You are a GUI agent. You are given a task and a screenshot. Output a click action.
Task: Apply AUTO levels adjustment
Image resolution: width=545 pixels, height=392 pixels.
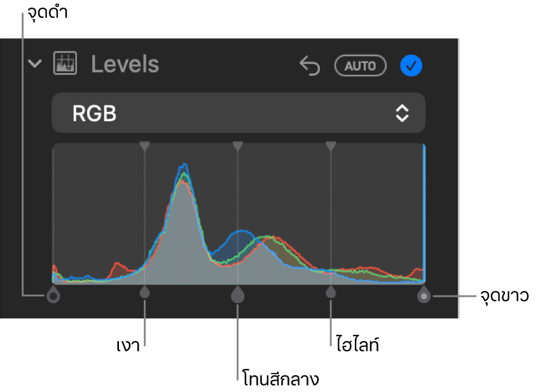tap(360, 65)
